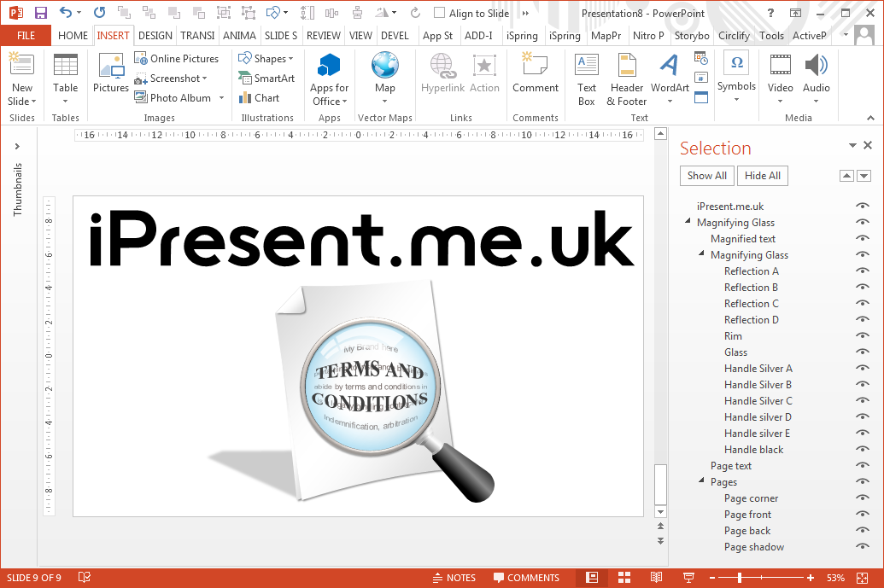Expand the Thumbnails pane
Screen dimensions: 884x588
(17, 147)
